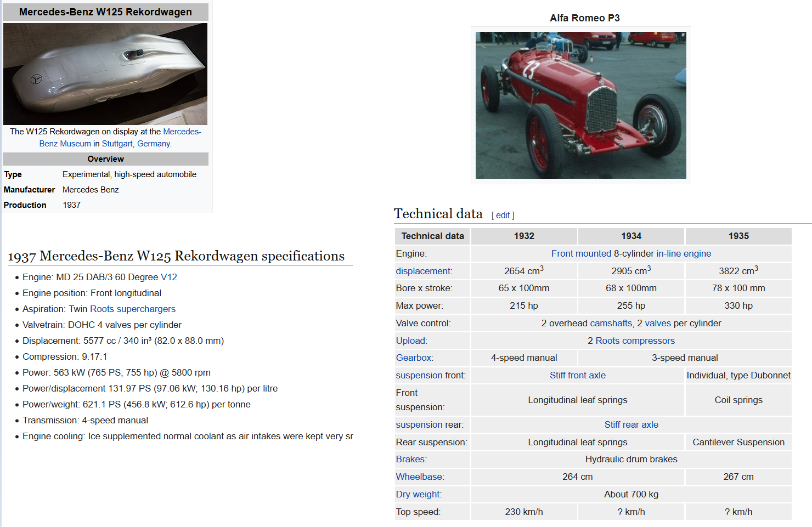Follow the Stuttgart link in the caption
Image resolution: width=812 pixels, height=527 pixels.
tap(117, 144)
